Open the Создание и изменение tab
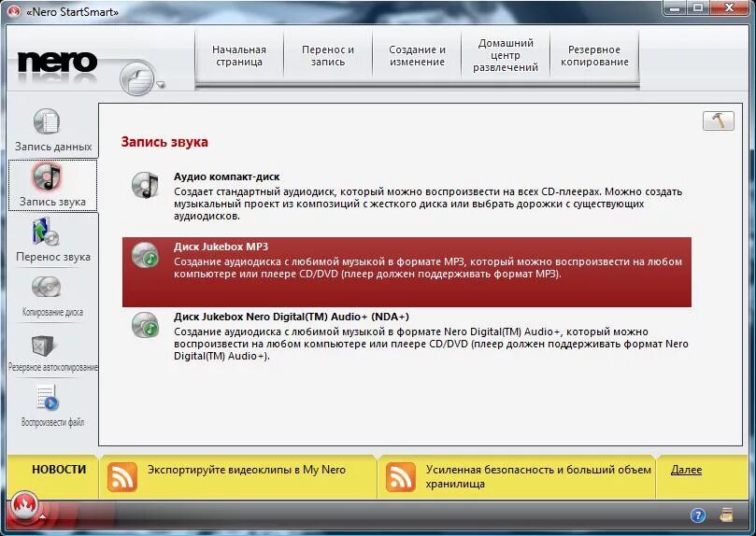 pos(417,55)
